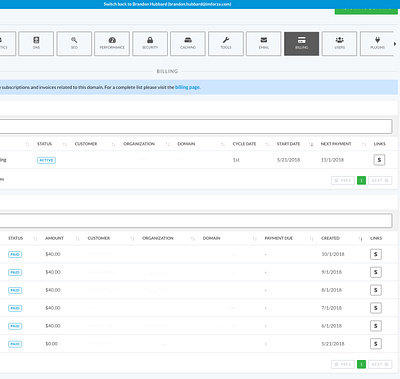Click subscriptions PREV pagination button
400x379 pixels.
pos(343,180)
